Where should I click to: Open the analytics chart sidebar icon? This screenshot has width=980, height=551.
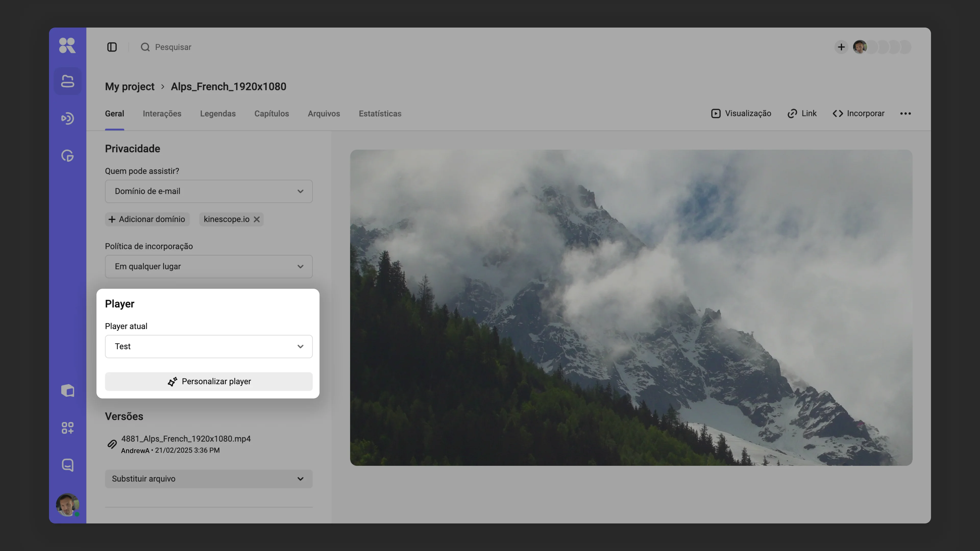click(68, 156)
